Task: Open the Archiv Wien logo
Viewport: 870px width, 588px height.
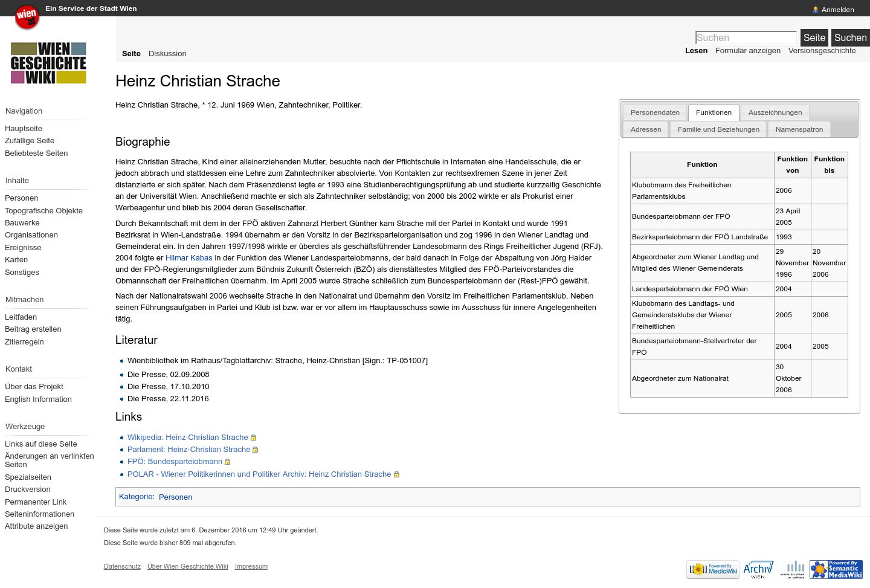Action: coord(758,569)
